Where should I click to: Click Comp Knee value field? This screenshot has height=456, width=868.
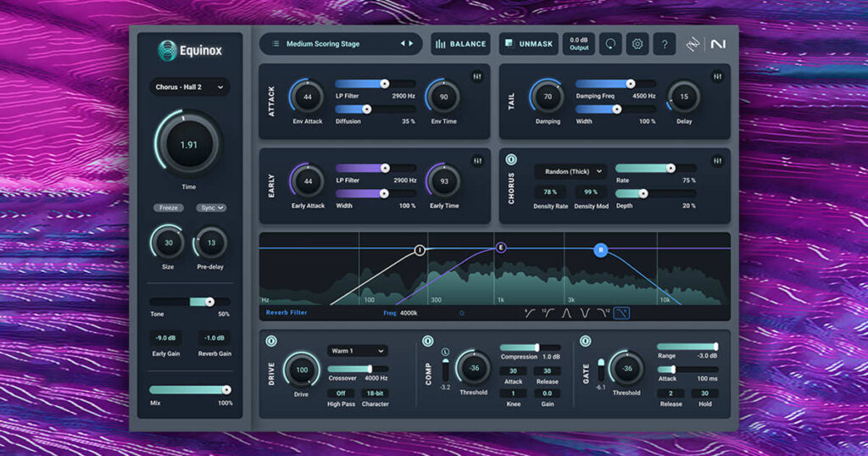(x=513, y=393)
